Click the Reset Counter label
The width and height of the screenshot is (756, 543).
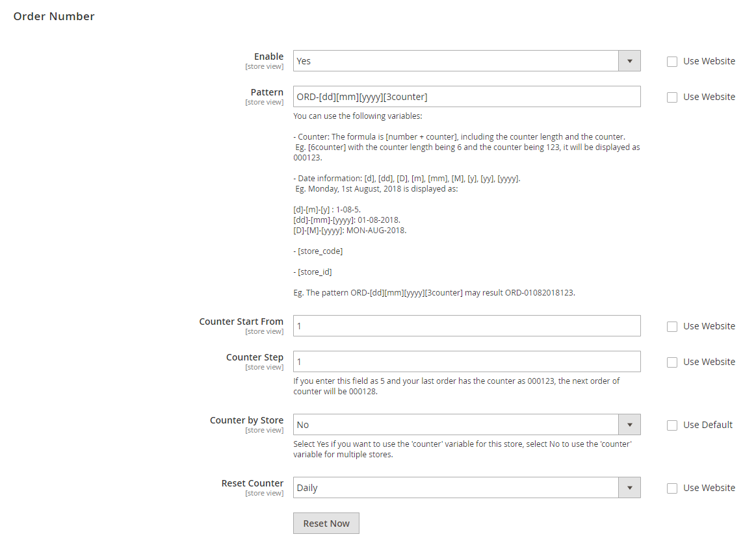coord(252,483)
